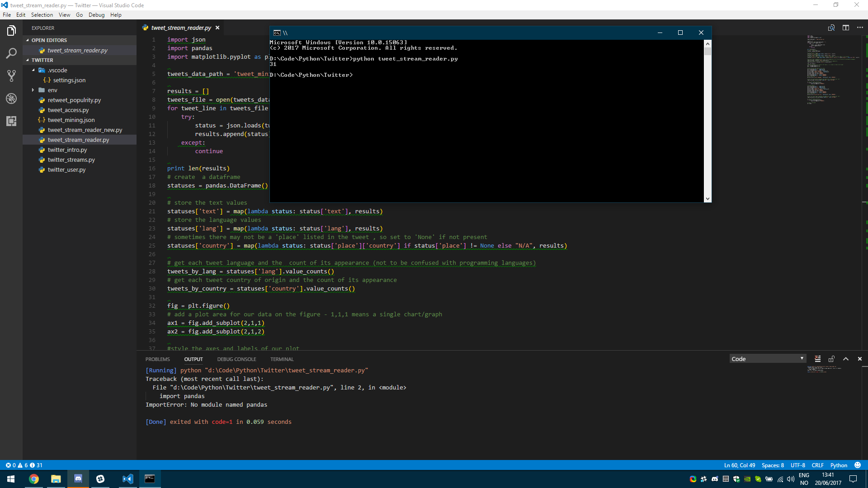Open the Action Center notifications
The height and width of the screenshot is (488, 868).
point(853,479)
